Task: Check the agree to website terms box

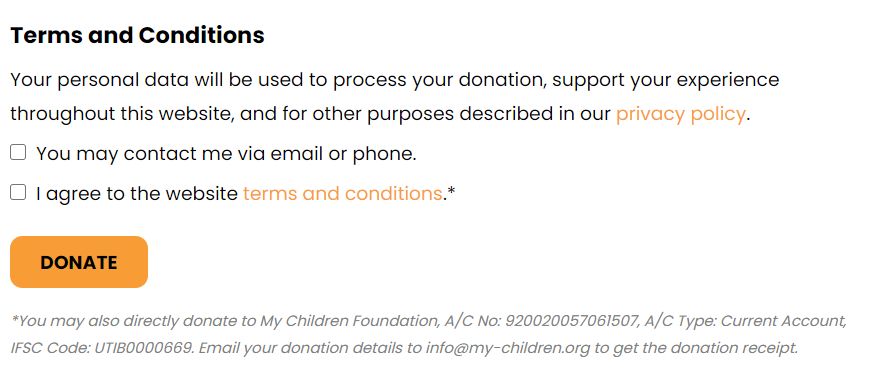Action: click(18, 192)
